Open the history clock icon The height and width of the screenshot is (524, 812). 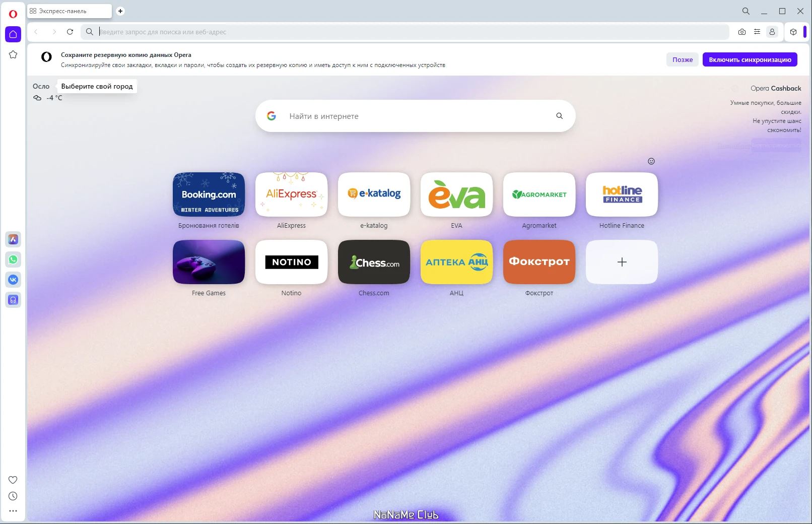[13, 496]
